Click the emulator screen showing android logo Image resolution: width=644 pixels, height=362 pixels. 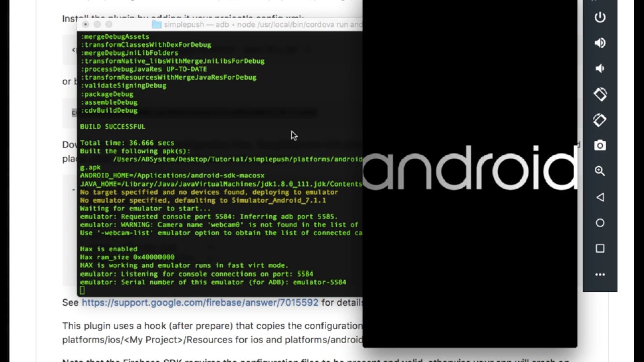coord(469,173)
